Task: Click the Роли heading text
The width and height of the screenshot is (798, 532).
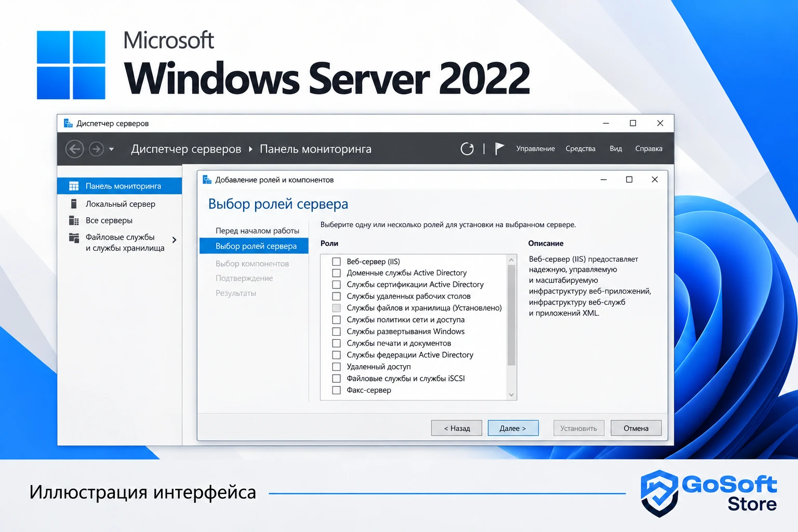Action: point(329,243)
